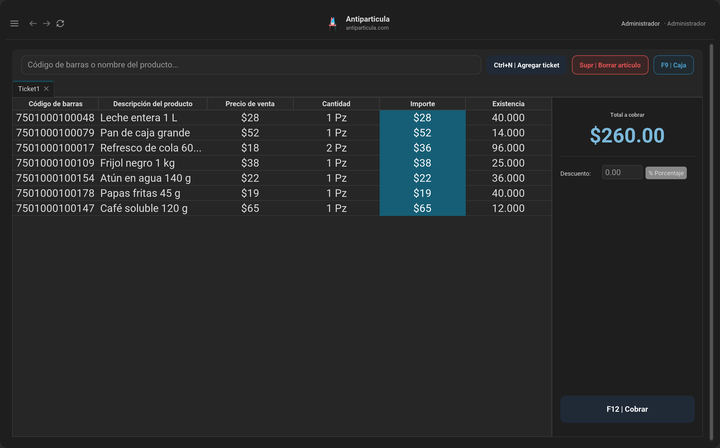
Task: Go back with the left arrow icon
Action: coord(33,23)
